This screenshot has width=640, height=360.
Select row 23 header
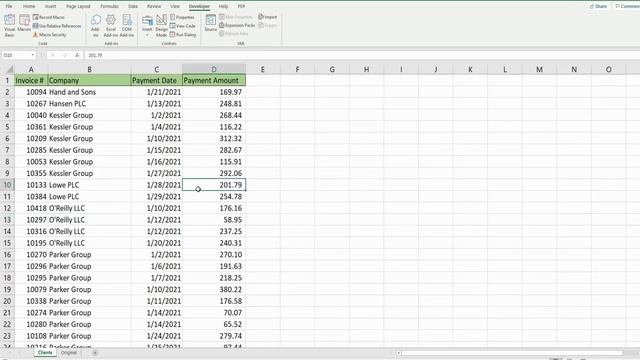pos(7,336)
